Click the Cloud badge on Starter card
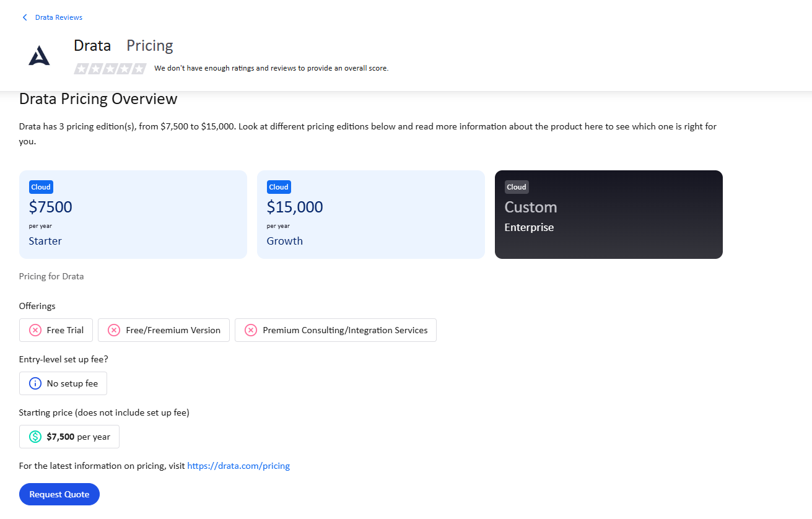Screen dimensions: 812x519 (41, 187)
